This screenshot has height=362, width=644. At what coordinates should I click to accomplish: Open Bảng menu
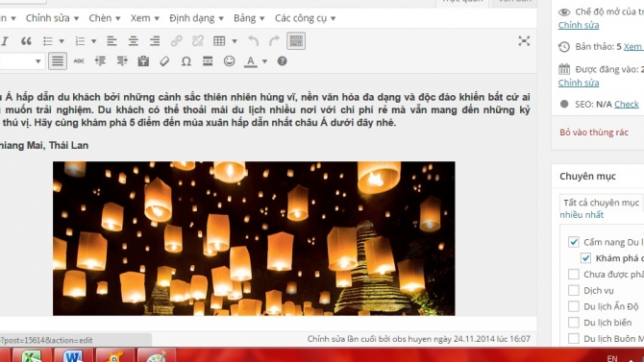tap(249, 18)
